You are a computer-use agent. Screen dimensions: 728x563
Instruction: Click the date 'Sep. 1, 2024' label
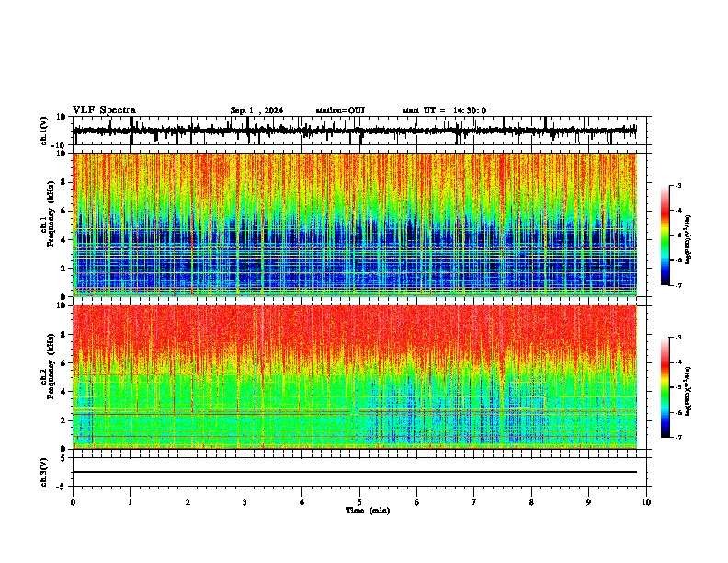pyautogui.click(x=256, y=110)
